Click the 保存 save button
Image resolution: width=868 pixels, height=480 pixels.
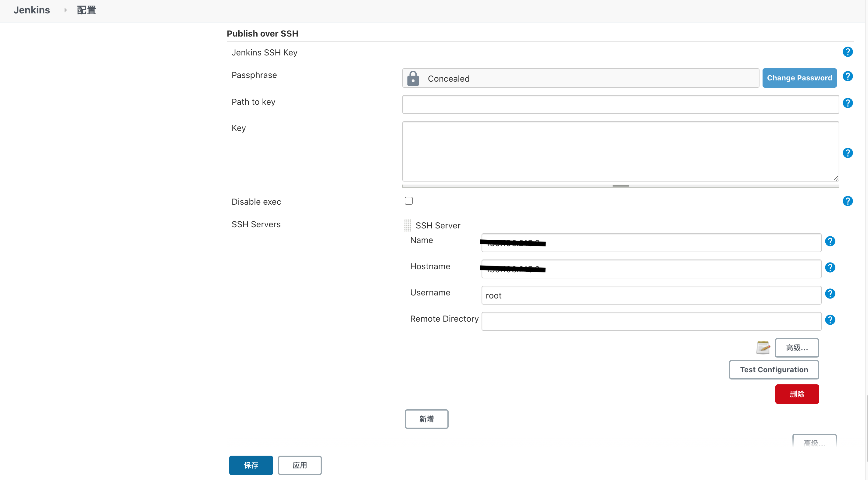[x=251, y=465]
